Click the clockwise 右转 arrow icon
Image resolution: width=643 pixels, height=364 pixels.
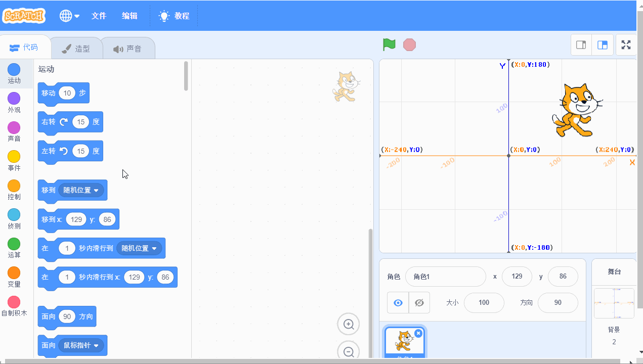tap(64, 122)
